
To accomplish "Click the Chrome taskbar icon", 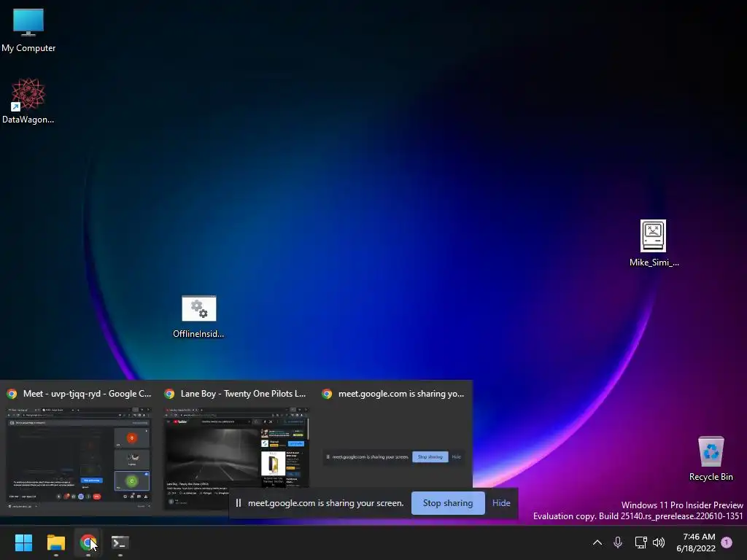I will click(x=88, y=542).
